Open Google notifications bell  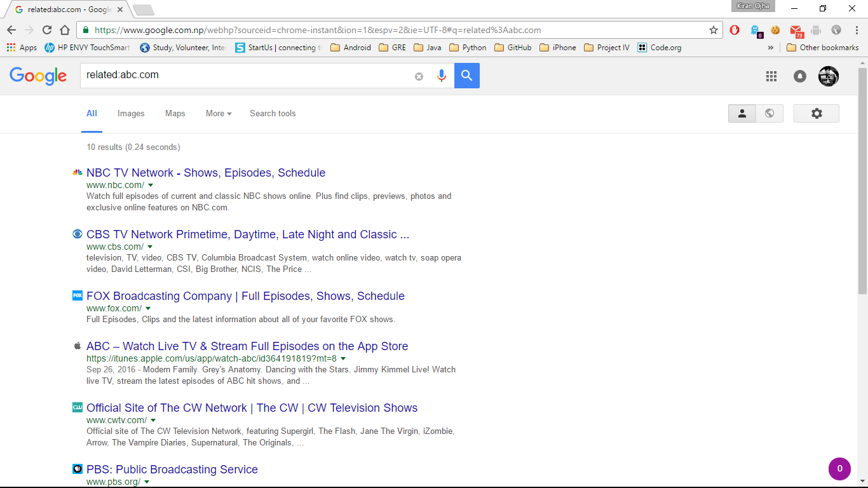[x=800, y=76]
